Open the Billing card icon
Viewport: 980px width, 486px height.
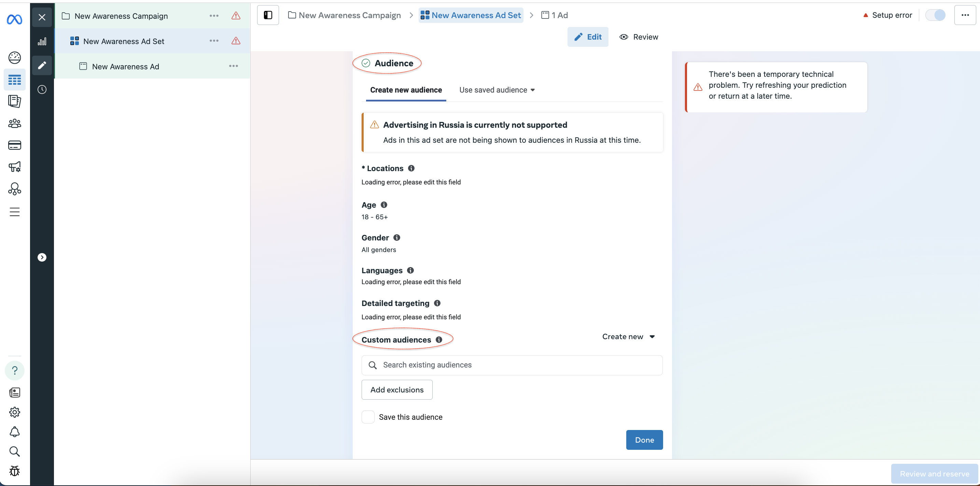14,145
